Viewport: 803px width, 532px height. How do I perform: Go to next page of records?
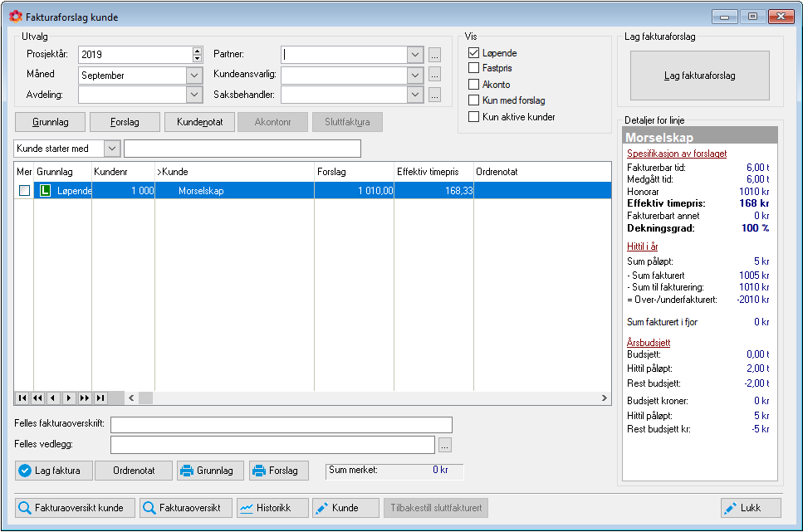coord(85,398)
